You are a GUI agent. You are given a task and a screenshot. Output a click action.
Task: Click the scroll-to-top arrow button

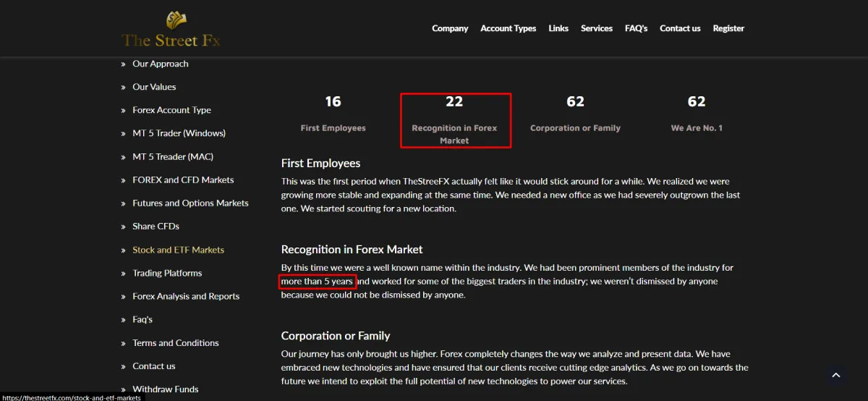(x=836, y=375)
